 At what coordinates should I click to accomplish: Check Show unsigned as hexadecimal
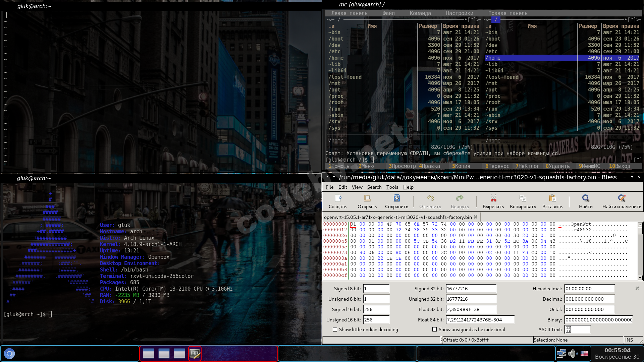pos(434,329)
